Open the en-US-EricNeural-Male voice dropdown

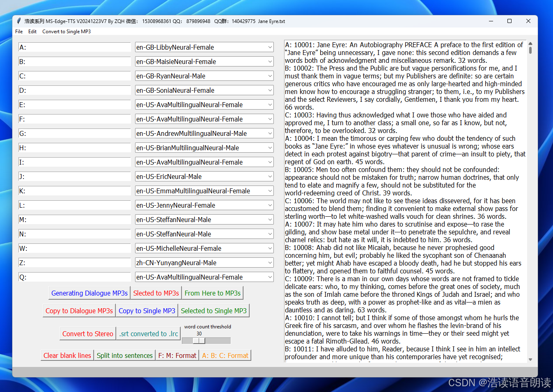pos(204,177)
